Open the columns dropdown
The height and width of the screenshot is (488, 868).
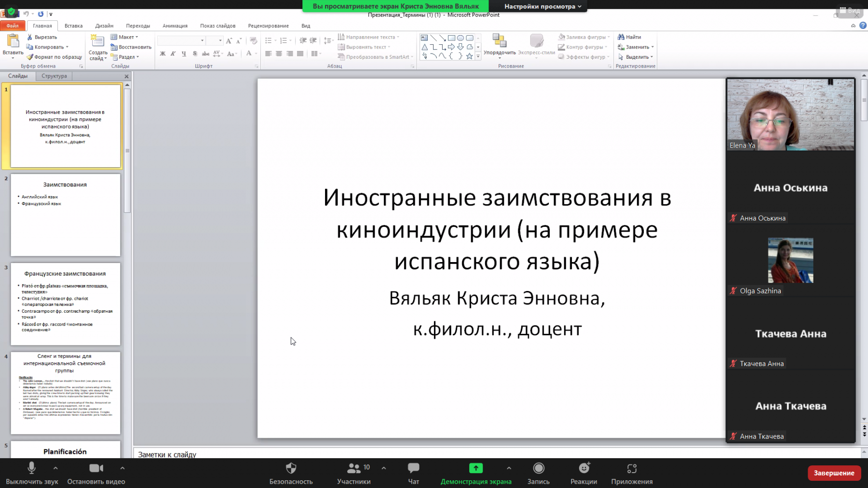316,53
